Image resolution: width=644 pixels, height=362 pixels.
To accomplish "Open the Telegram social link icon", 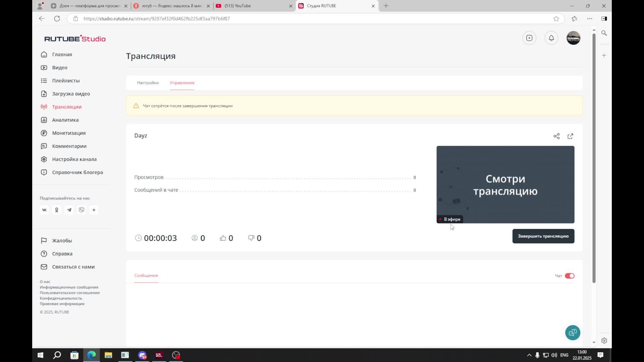I will [x=69, y=210].
